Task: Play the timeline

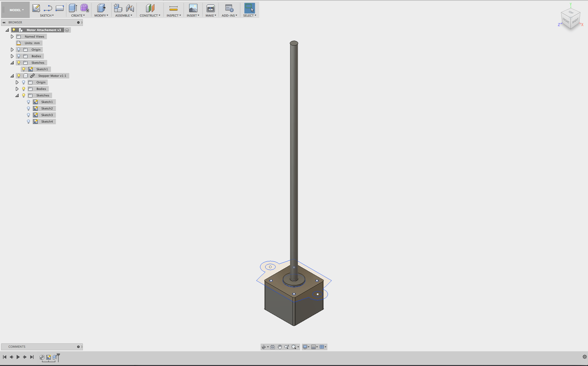Action: click(18, 357)
